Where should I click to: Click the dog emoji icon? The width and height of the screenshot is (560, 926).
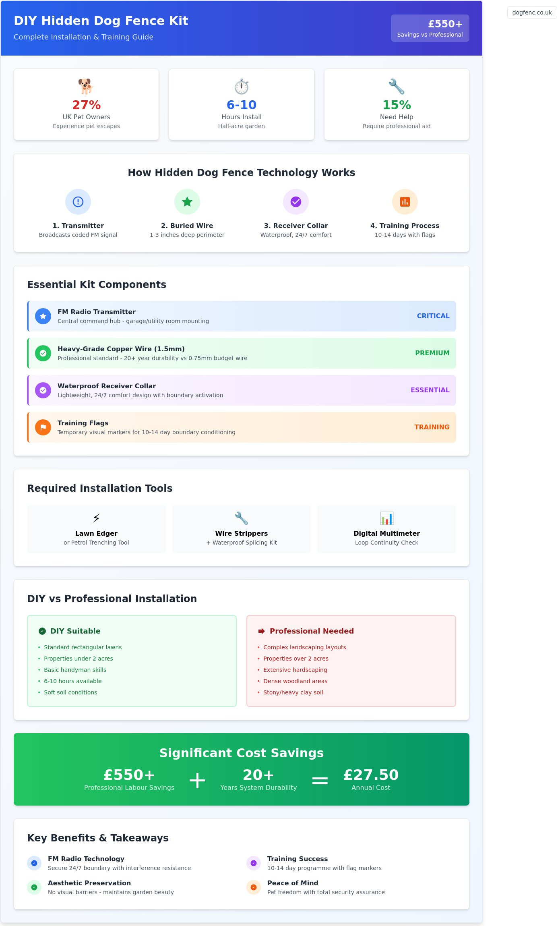[x=86, y=86]
